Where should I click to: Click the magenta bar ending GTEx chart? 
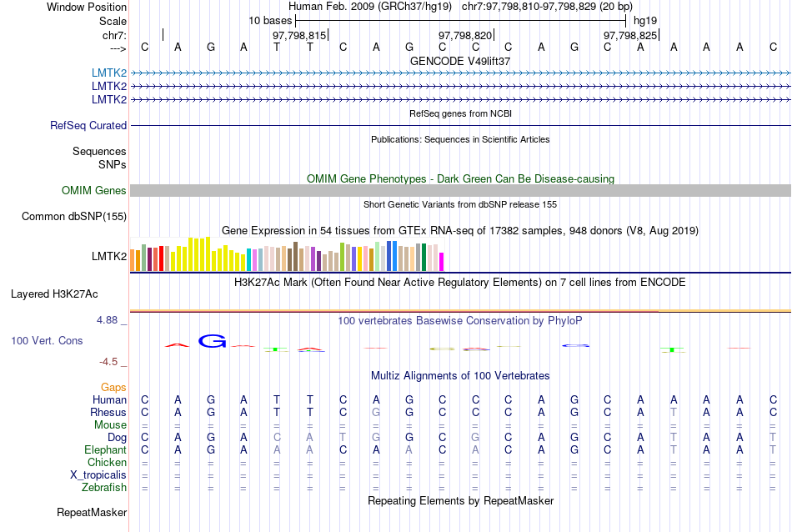[x=442, y=262]
